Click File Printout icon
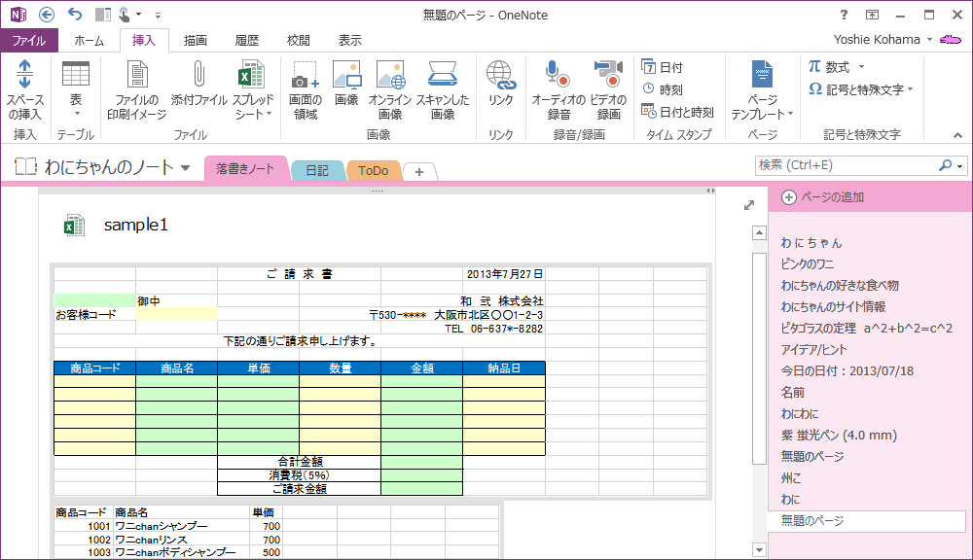This screenshot has height=560, width=973. click(137, 75)
